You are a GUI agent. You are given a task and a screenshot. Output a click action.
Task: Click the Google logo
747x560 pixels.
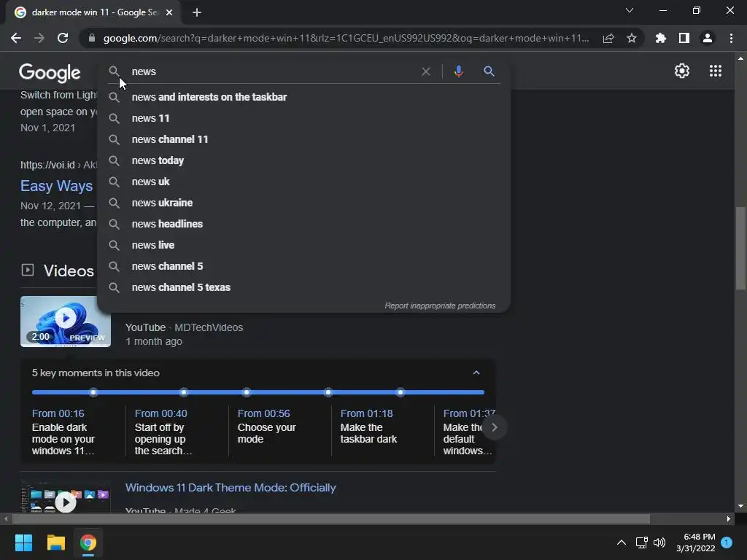point(50,72)
